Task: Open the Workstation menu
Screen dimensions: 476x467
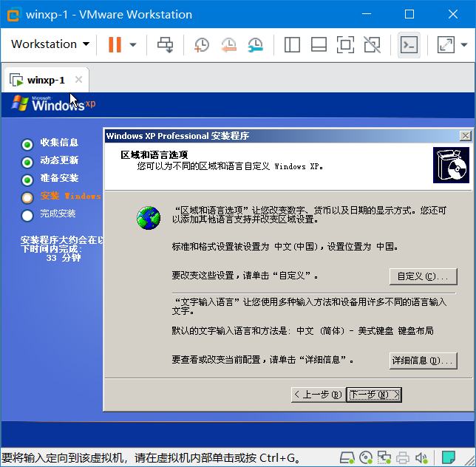Action: point(50,44)
